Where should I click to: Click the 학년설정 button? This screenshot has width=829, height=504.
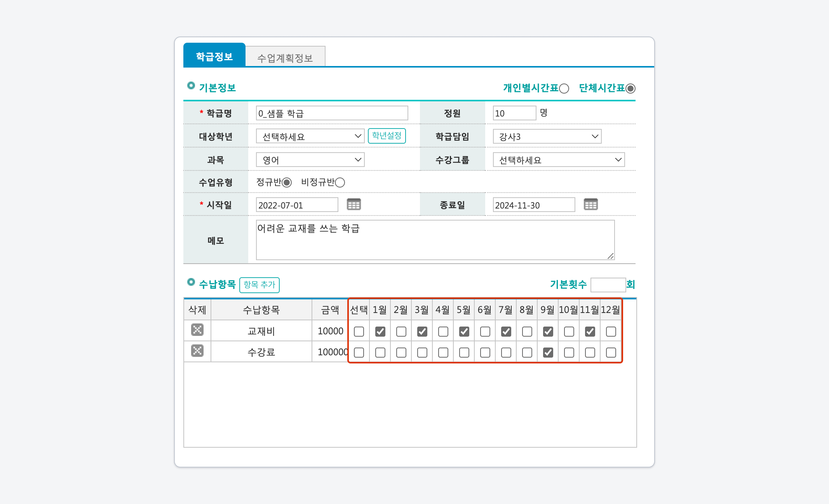(x=387, y=136)
